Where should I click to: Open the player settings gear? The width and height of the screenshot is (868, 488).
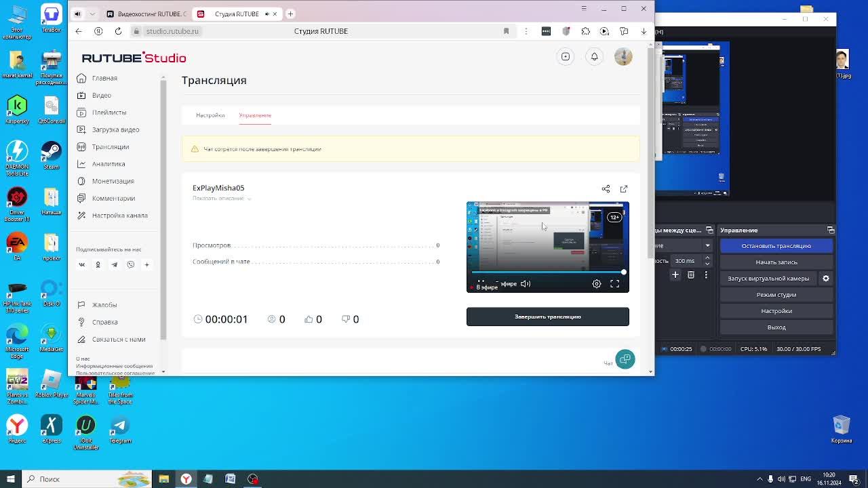(597, 284)
